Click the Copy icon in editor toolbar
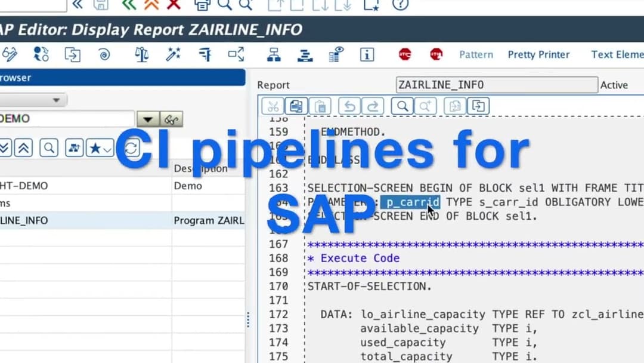 [296, 106]
